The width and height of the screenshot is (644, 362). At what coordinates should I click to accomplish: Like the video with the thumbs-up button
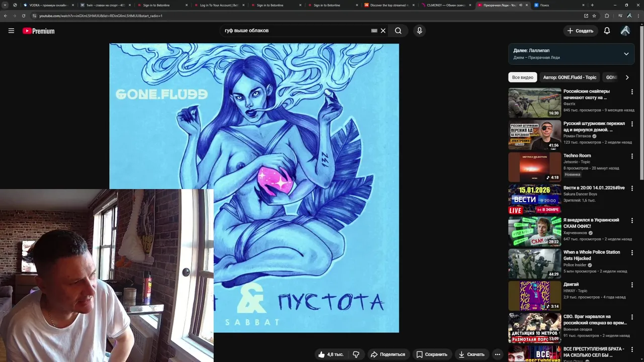(331, 354)
